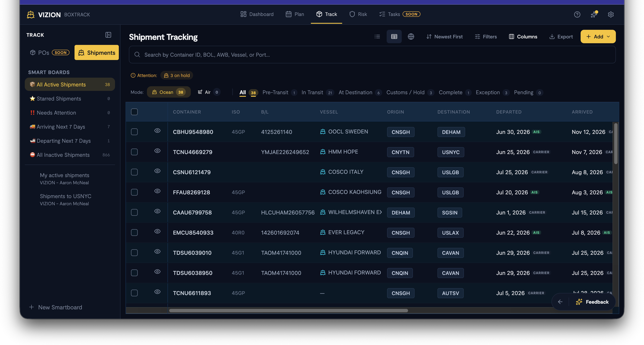
Task: Select the Air mode filter
Action: [x=209, y=92]
